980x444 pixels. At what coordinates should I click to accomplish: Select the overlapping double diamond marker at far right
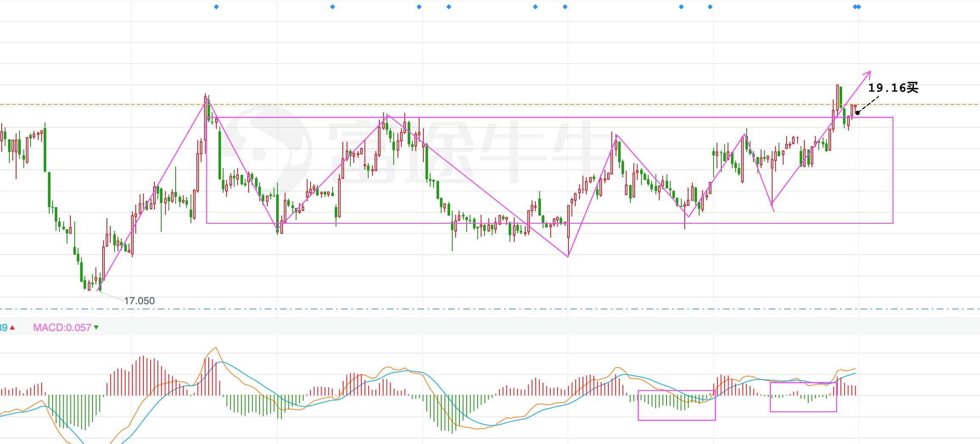(857, 7)
